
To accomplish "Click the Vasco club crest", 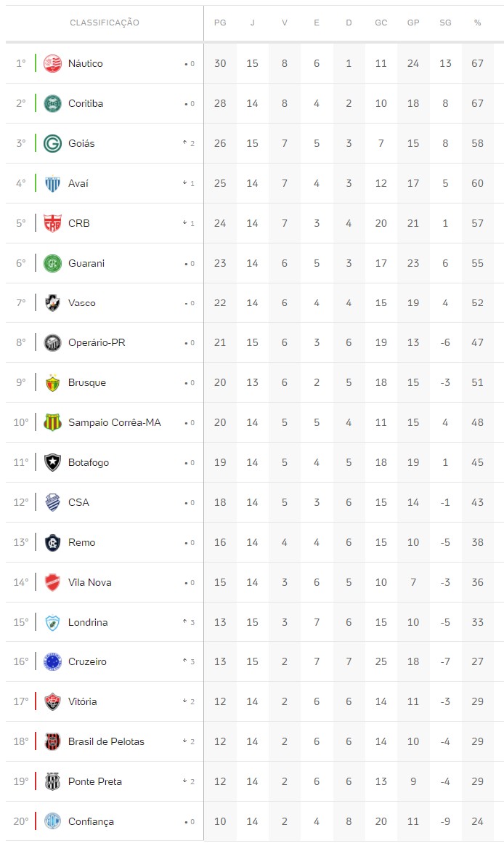I will pyautogui.click(x=52, y=303).
